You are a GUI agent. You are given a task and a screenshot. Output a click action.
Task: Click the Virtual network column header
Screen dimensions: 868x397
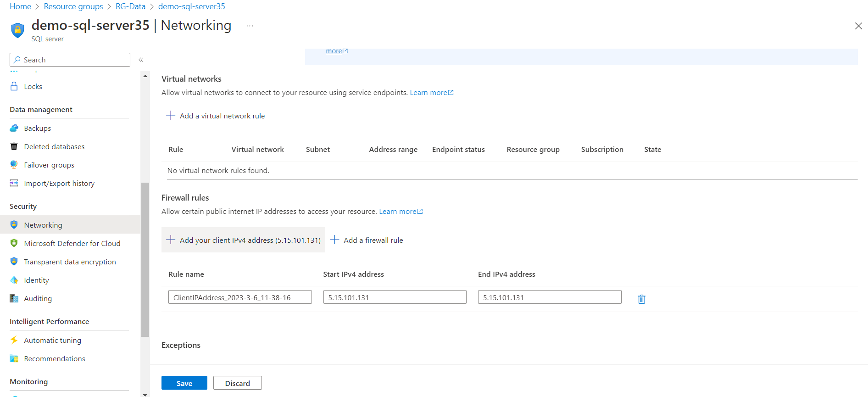(258, 149)
